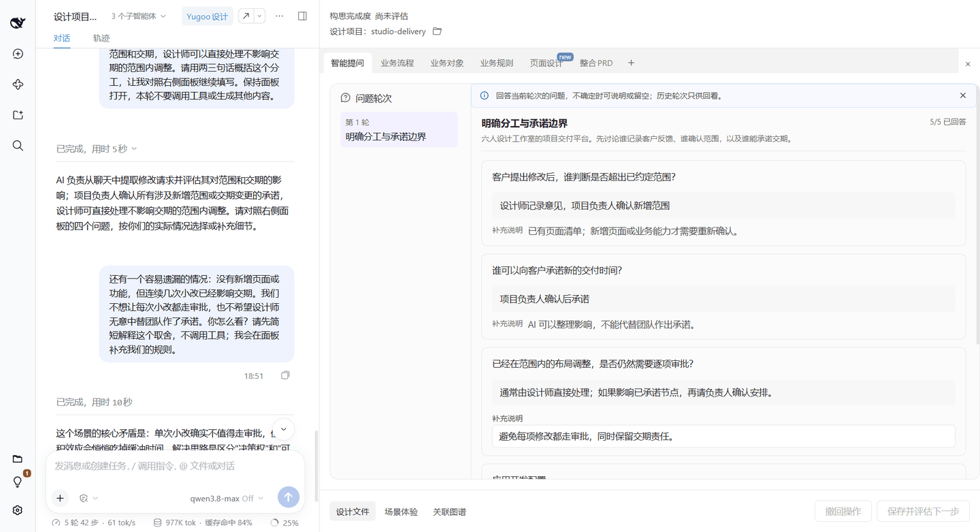Click 保存并评估下一步 button
The image size is (980, 532).
click(923, 512)
